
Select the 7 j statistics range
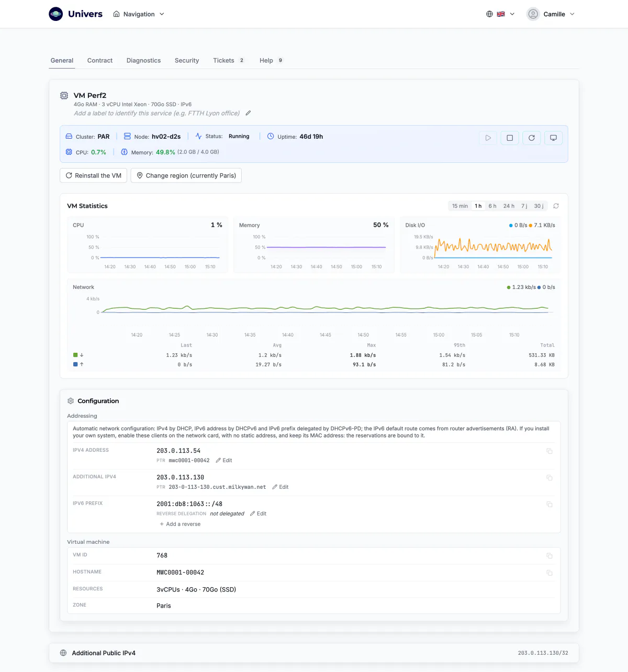(524, 206)
